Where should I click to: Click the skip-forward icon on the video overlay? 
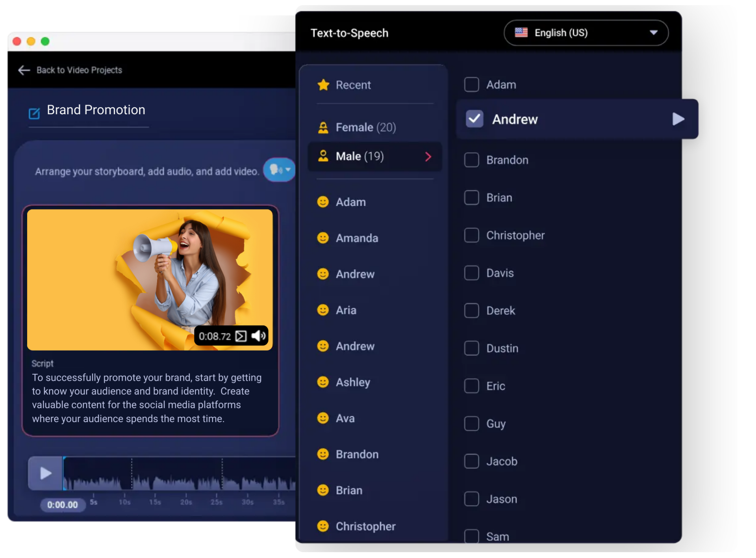tap(241, 336)
